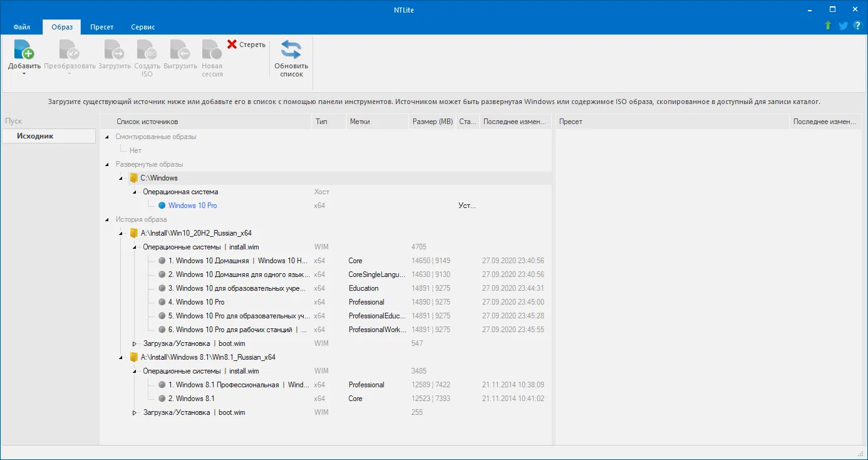Click the Обновить список refresh icon
868x460 pixels.
pyautogui.click(x=291, y=50)
